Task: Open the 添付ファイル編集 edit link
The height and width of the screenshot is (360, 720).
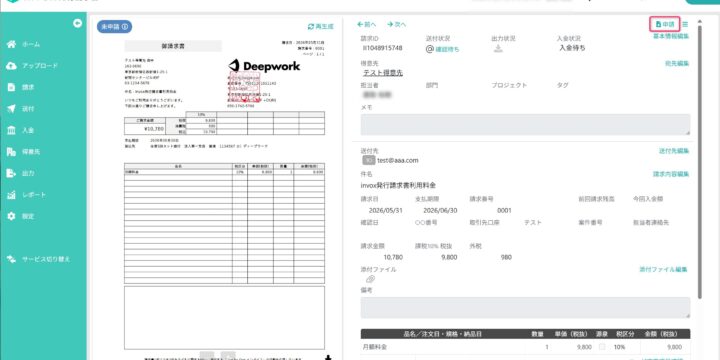Action: 664,270
